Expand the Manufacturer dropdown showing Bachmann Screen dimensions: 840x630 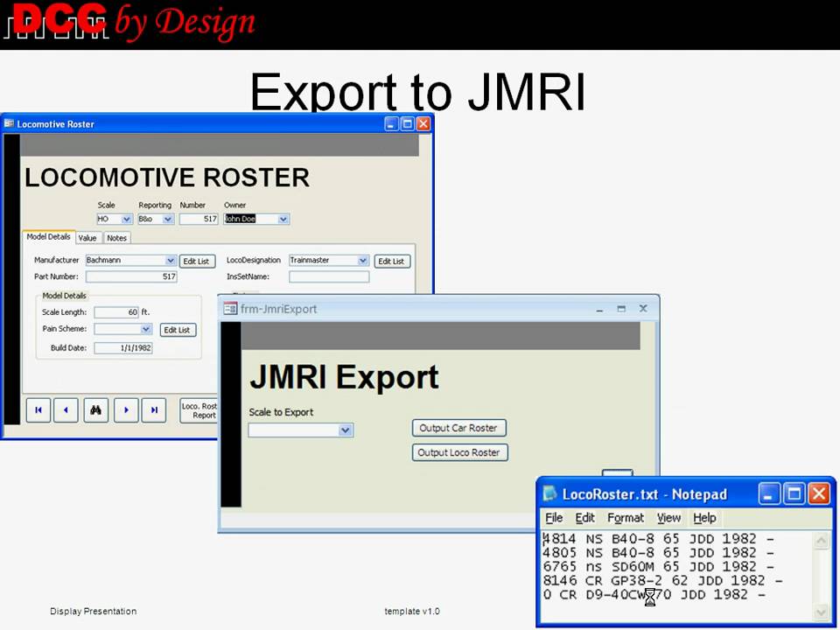click(171, 261)
